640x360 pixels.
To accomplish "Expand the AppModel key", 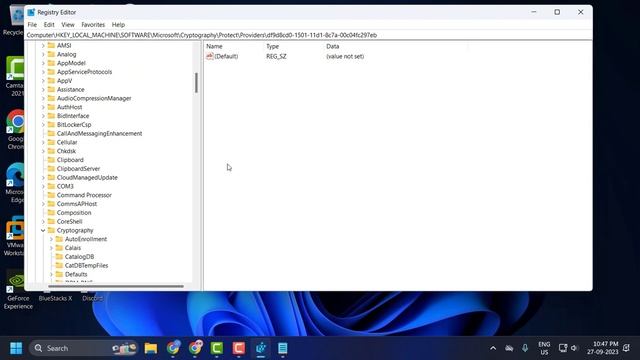I will tap(43, 63).
